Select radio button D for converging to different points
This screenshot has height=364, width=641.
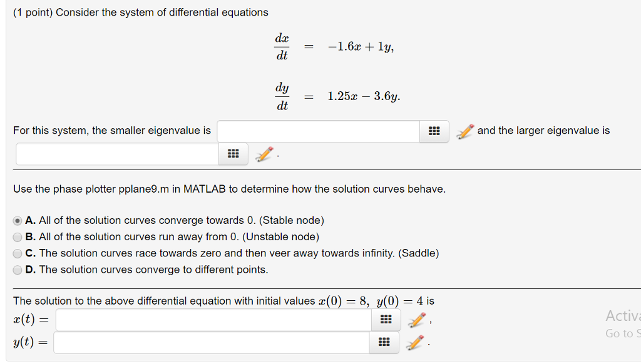[18, 270]
